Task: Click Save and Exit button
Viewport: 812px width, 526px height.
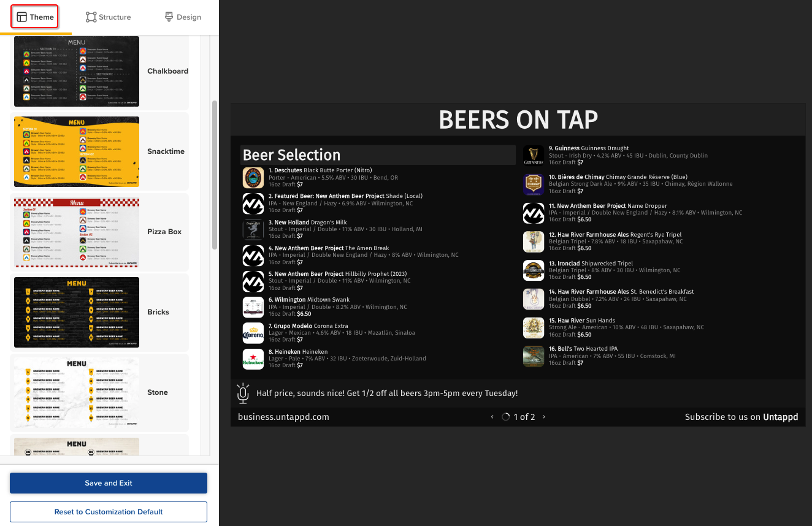Action: (109, 483)
